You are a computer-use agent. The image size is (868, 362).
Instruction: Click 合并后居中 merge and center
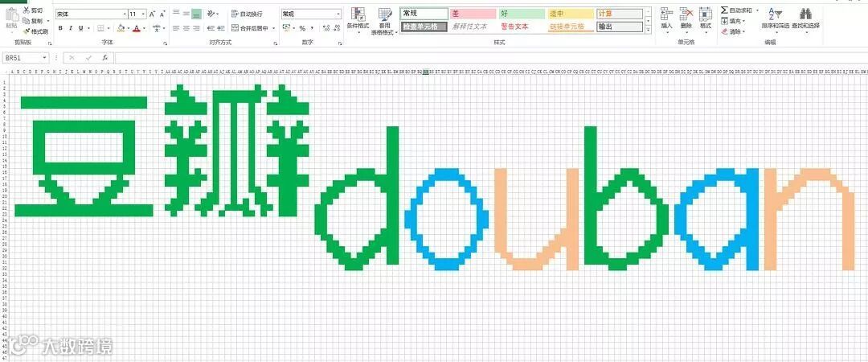coord(250,27)
